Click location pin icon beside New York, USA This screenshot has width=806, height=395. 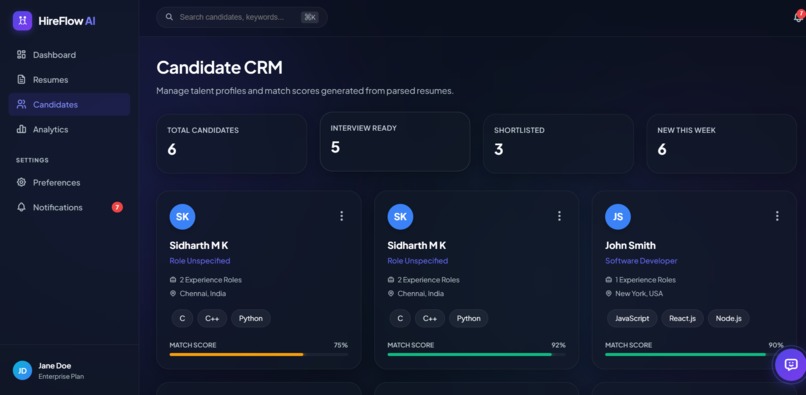pyautogui.click(x=609, y=294)
